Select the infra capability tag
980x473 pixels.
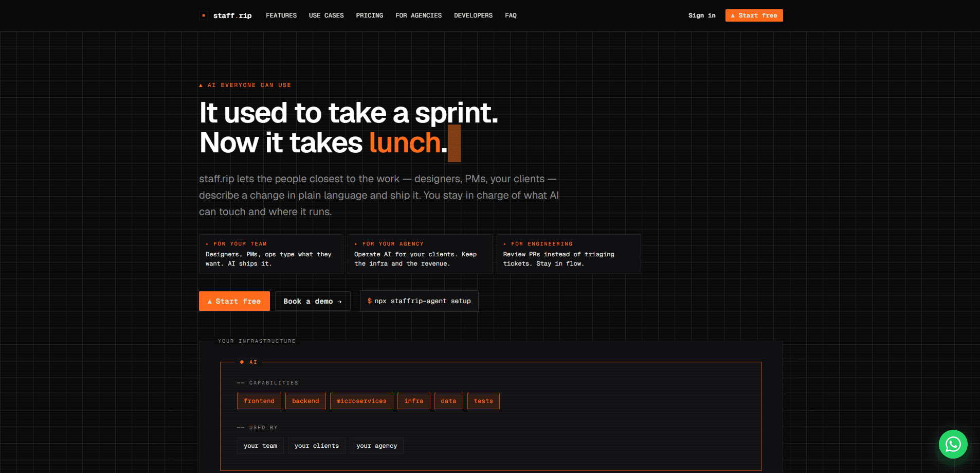click(x=414, y=401)
